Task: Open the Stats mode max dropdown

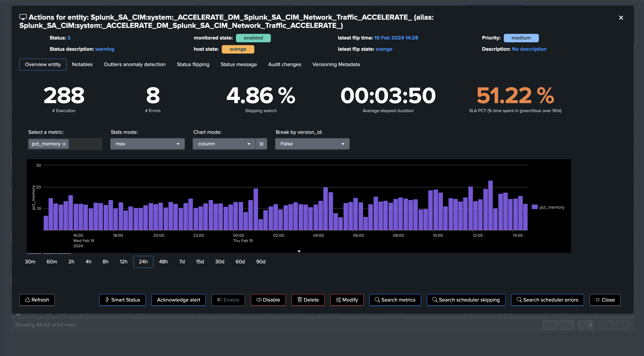Action: tap(147, 144)
